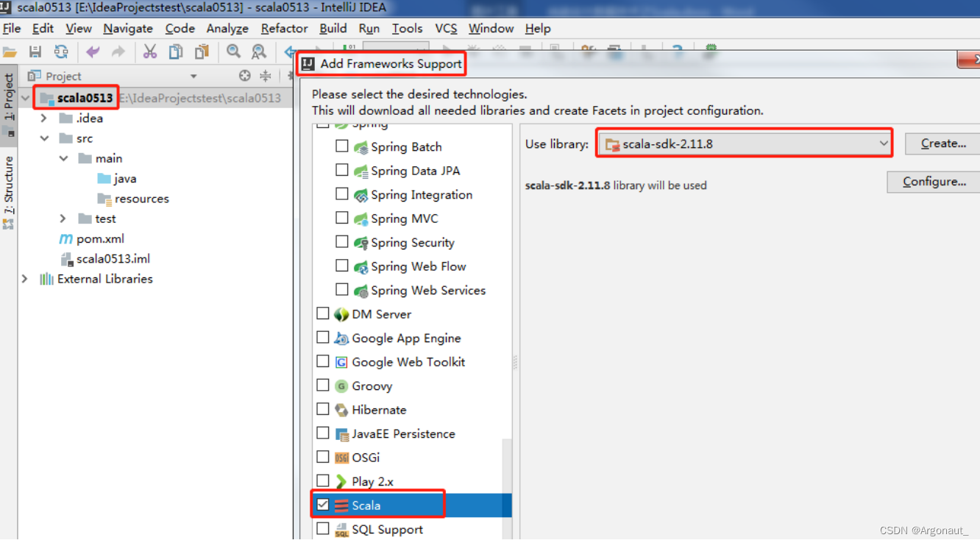
Task: Click the Hibernate framework icon
Action: [341, 410]
